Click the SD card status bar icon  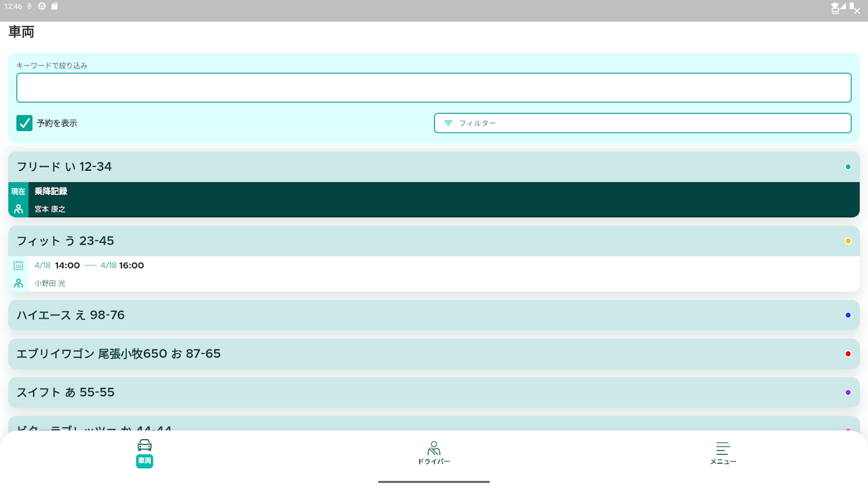54,6
